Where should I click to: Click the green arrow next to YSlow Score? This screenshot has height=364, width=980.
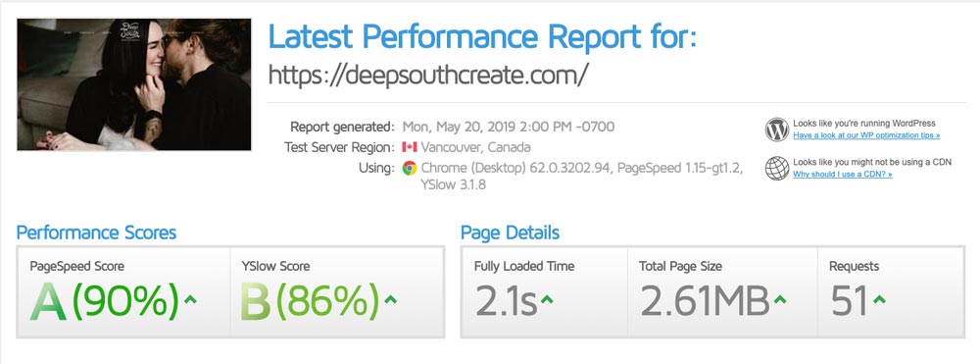[x=391, y=299]
